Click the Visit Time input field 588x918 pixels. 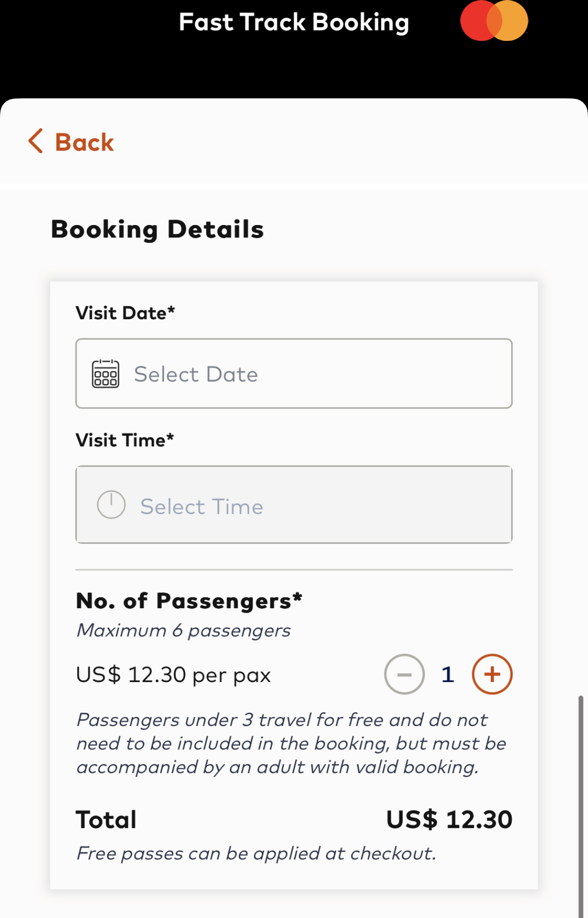294,505
